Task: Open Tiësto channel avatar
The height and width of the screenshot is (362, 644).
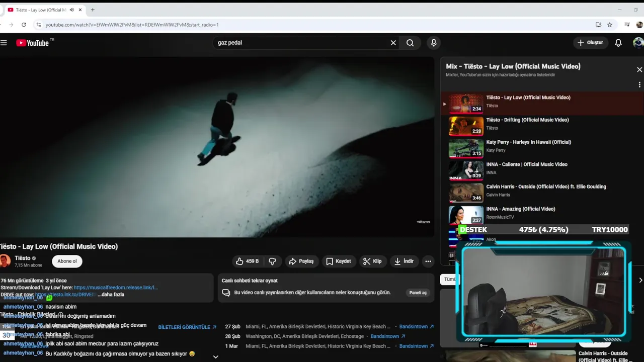Action: click(5, 261)
